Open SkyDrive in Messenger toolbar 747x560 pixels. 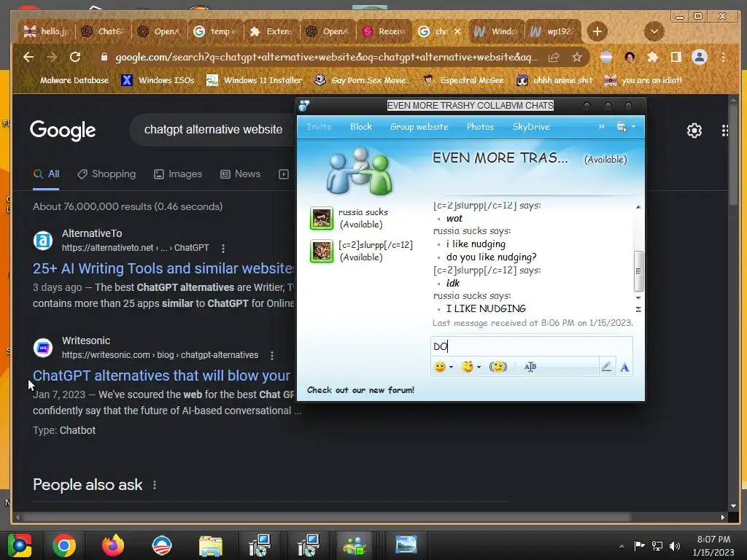click(531, 127)
